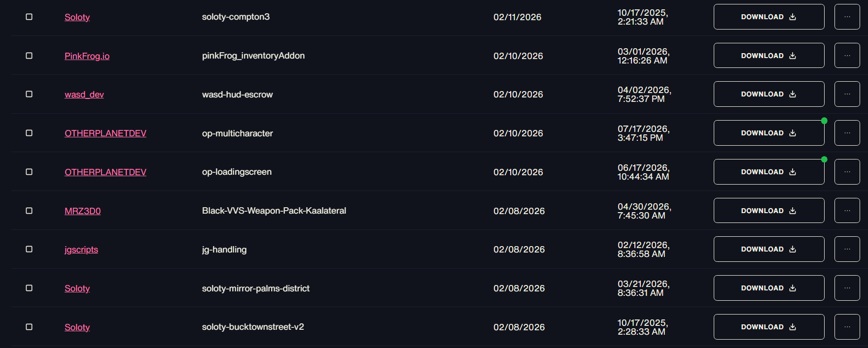Download the op-multicharacter asset

tap(769, 133)
